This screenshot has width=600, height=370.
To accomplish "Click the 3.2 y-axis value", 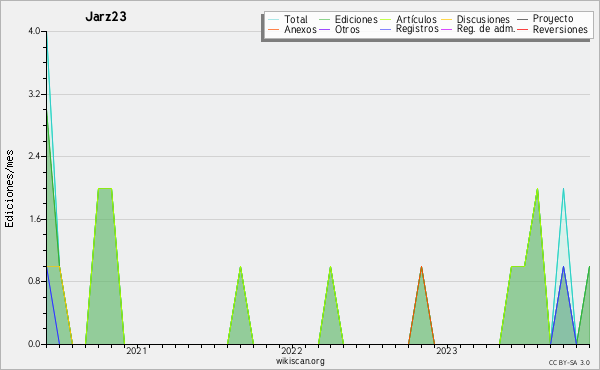I will [x=34, y=94].
